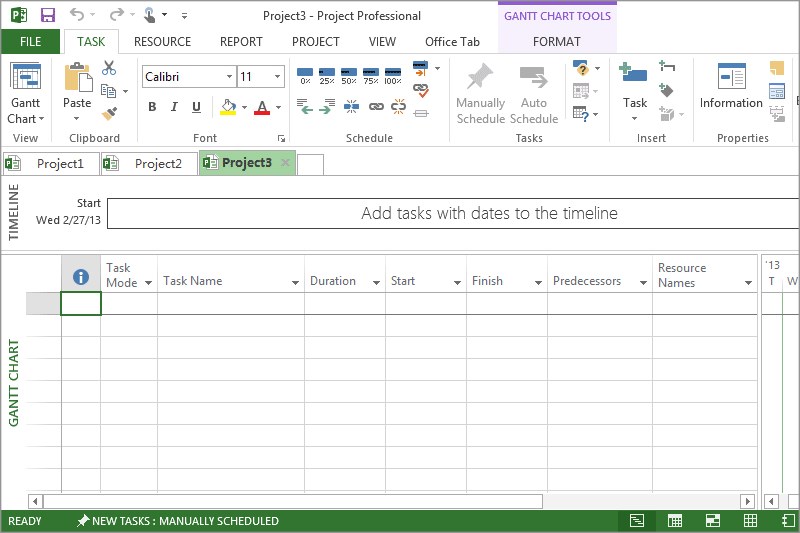Switch to the Project2 document tab

(148, 164)
